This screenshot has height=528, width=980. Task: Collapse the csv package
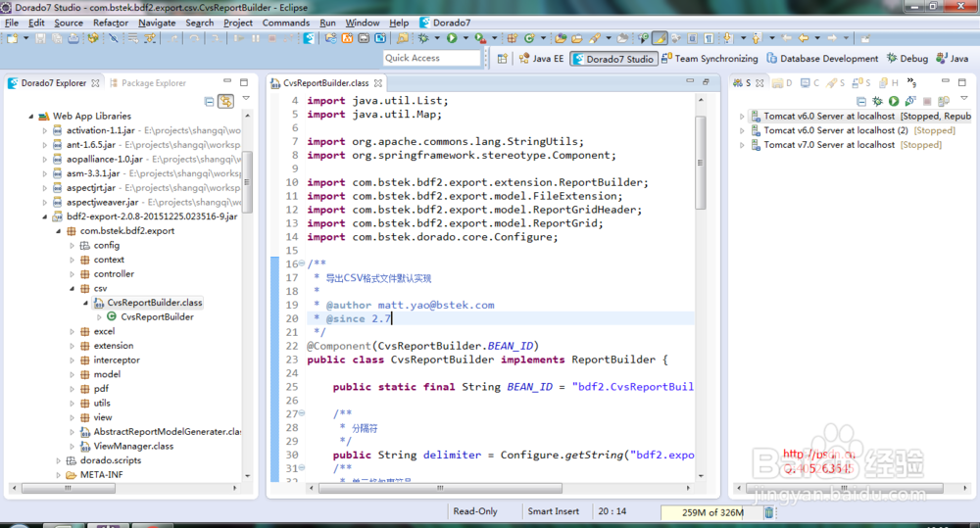pos(72,289)
